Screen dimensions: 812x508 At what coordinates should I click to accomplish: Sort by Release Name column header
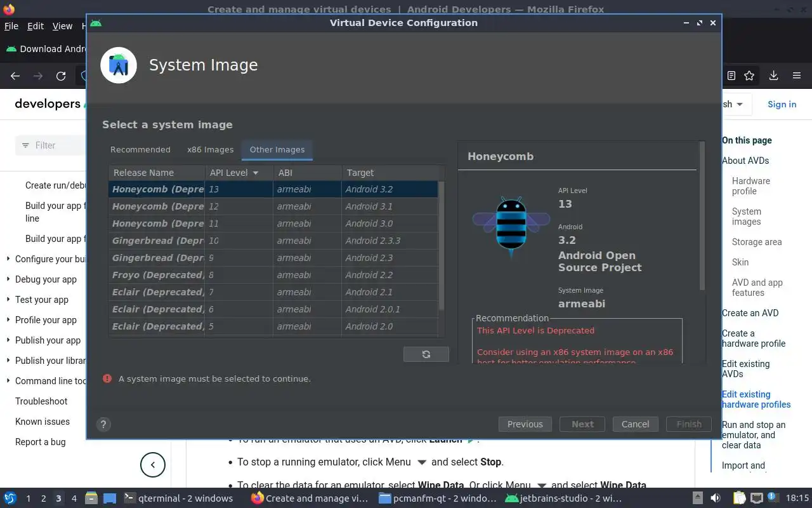pos(156,173)
